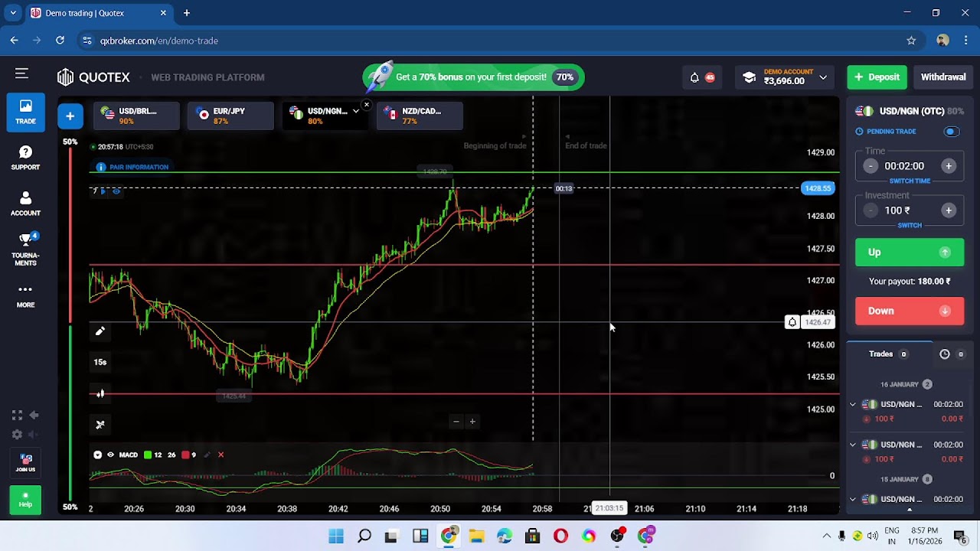
Task: Click the Withdrawal button
Action: tap(943, 77)
